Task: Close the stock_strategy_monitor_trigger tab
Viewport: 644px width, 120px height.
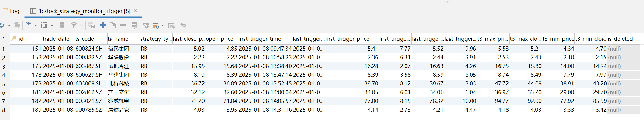Action: (135, 11)
